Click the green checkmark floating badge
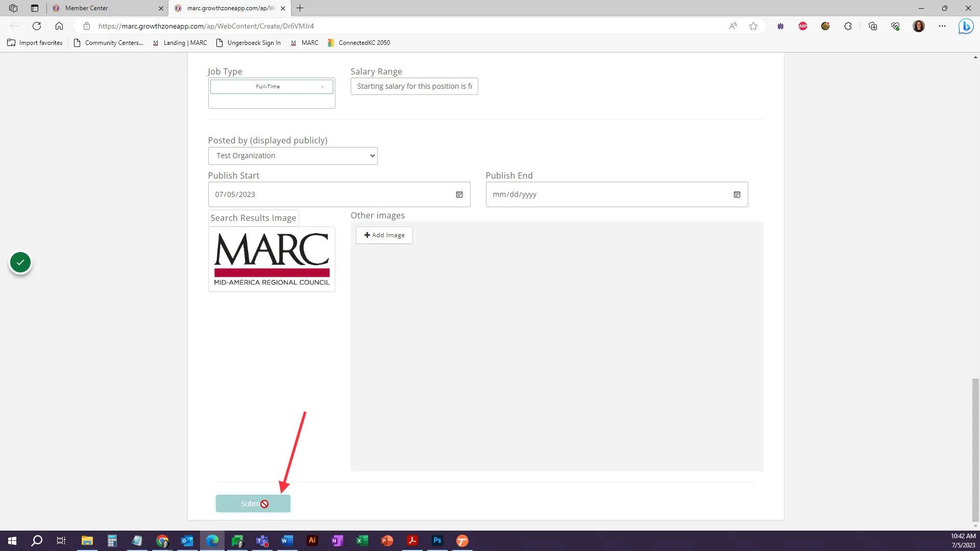Screen dimensions: 980x551 pyautogui.click(x=20, y=263)
